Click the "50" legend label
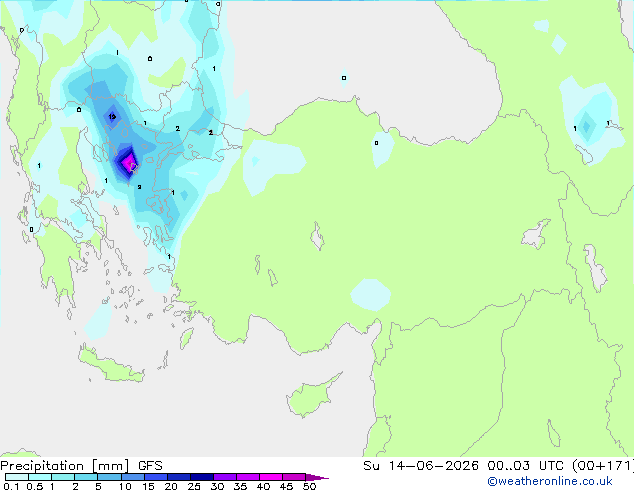634x490 pixels. (309, 486)
